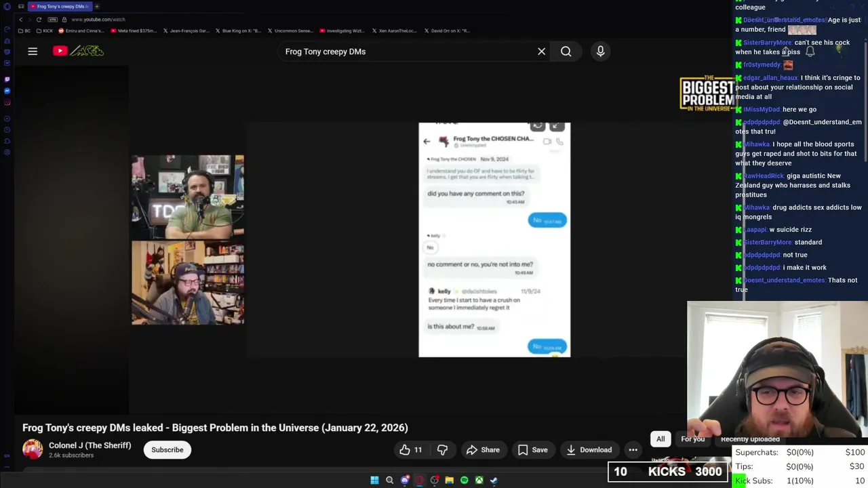Run search with magnifier button
868x488 pixels.
566,52
